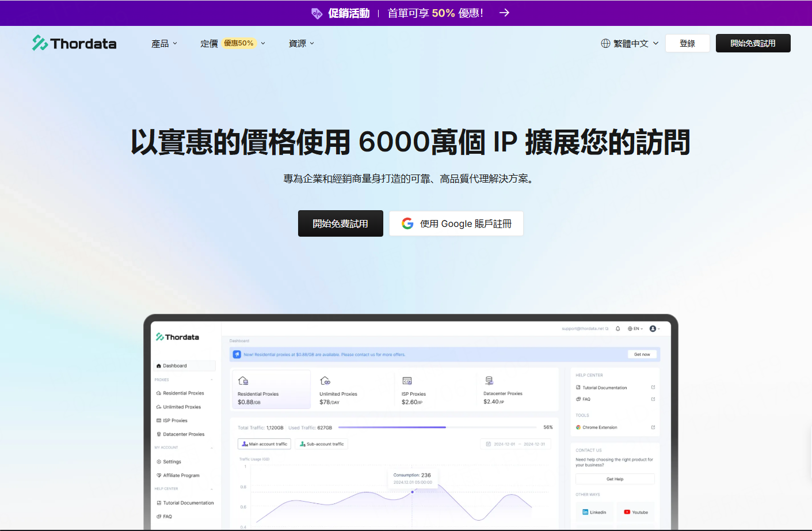The height and width of the screenshot is (531, 812).
Task: Open the user avatar account dropdown
Action: (x=655, y=329)
